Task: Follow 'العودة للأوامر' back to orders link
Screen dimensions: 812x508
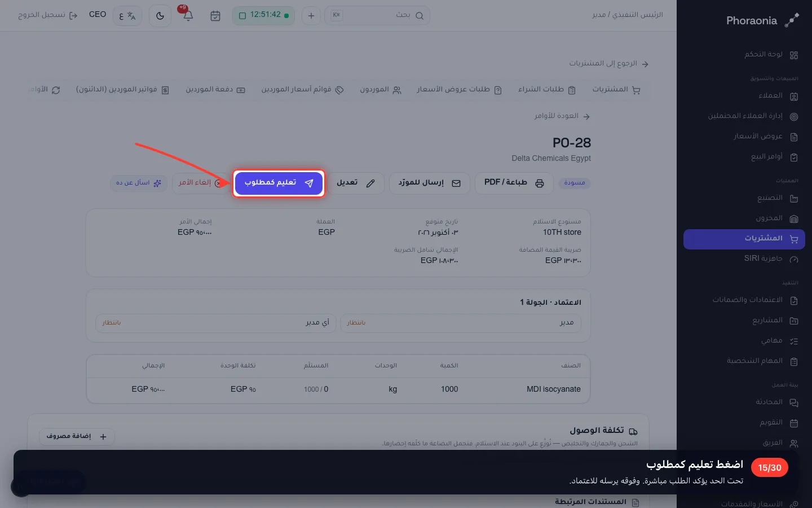Action: point(562,116)
